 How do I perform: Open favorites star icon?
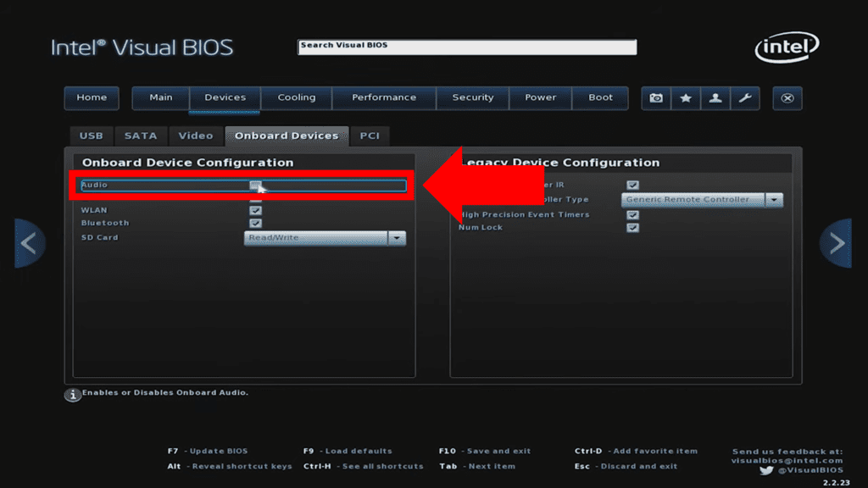point(686,98)
